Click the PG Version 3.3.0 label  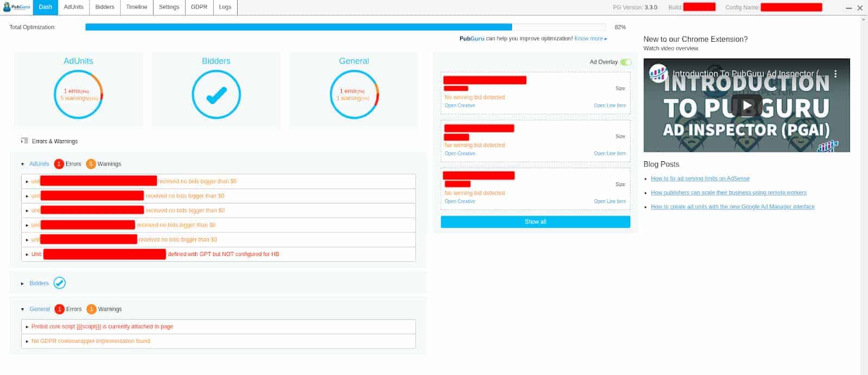pyautogui.click(x=635, y=8)
